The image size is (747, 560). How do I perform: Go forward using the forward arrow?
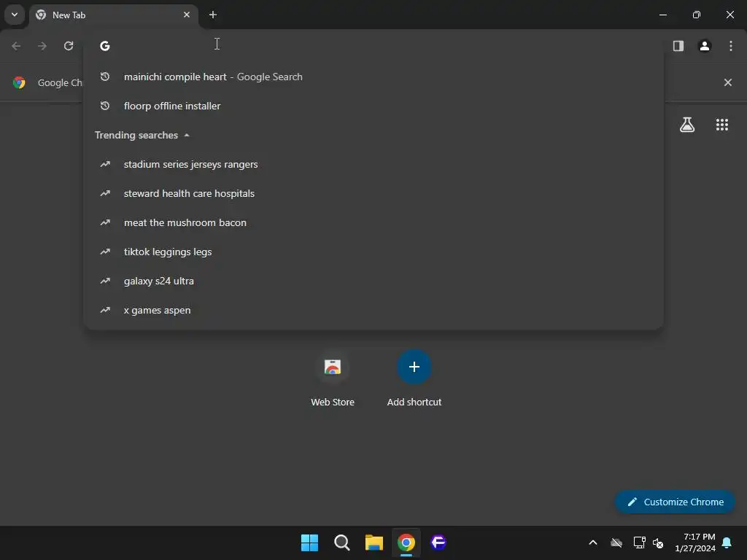tap(42, 46)
